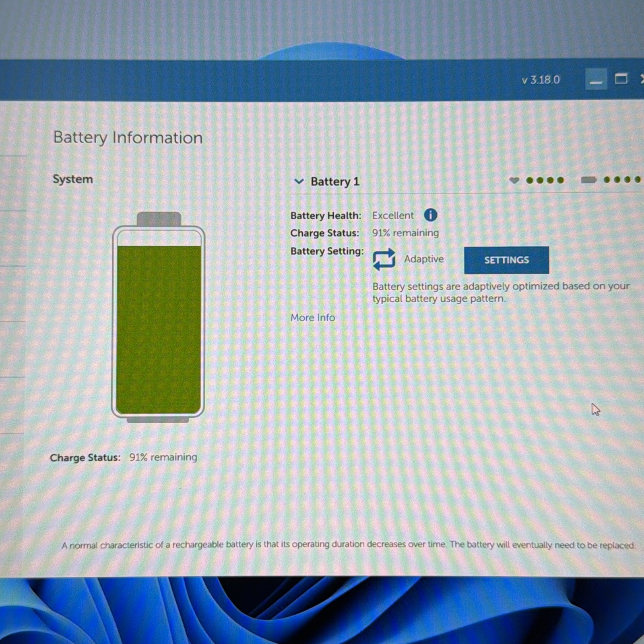Click the large green battery graphic
This screenshot has width=644, height=644.
click(159, 317)
